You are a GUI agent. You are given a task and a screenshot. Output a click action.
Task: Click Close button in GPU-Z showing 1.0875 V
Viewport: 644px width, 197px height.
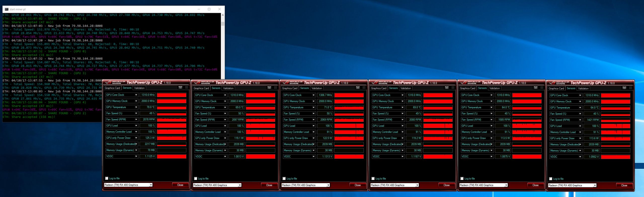(x=536, y=185)
